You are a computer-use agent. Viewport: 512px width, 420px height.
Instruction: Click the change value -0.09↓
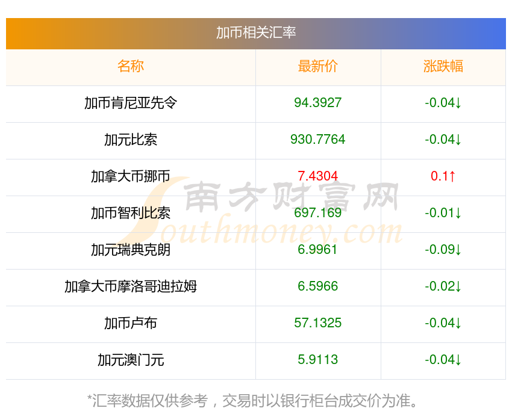point(443,250)
